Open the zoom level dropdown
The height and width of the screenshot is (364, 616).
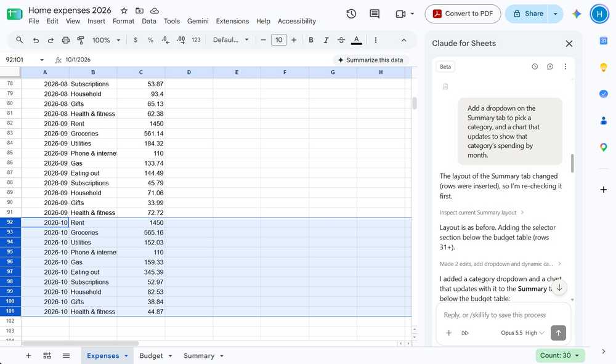point(106,40)
